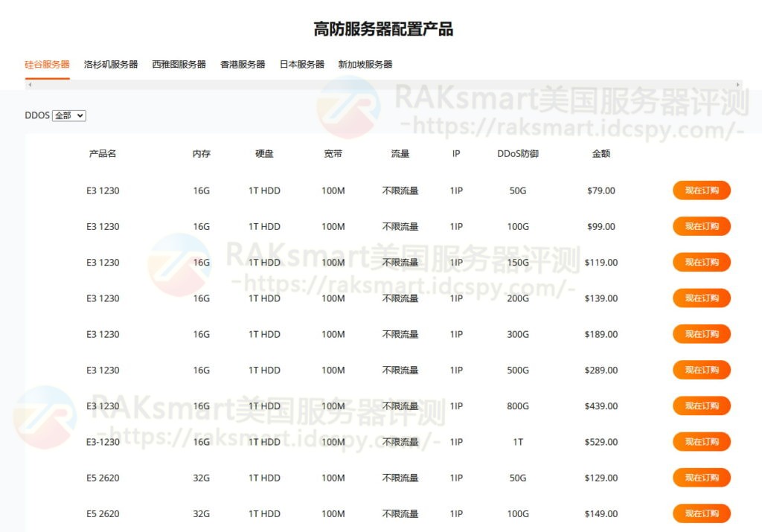Order the $79.00 E3 1230 server

tap(700, 190)
